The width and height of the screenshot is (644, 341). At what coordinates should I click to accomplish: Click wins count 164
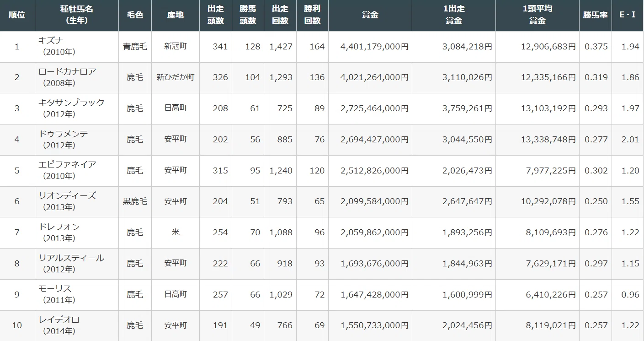[317, 47]
